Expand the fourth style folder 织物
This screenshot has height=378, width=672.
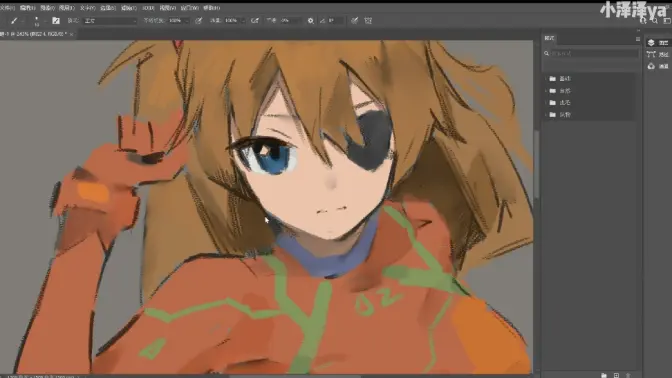point(546,115)
